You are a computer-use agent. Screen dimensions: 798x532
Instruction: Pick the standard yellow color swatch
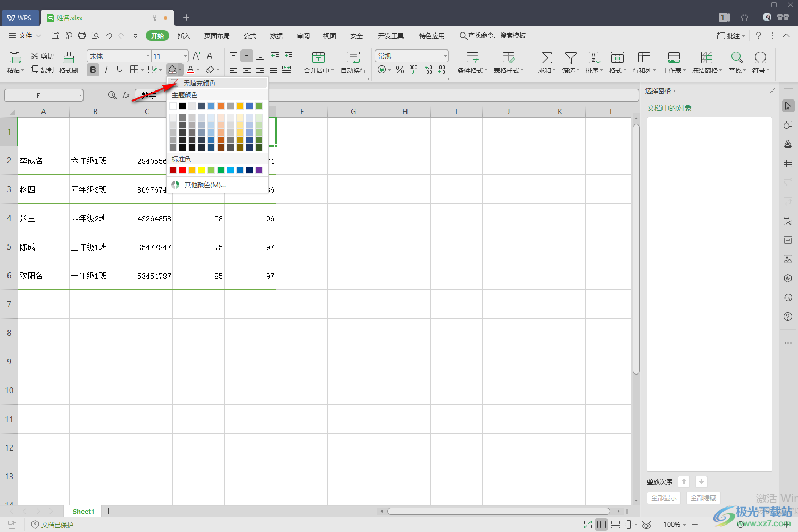202,170
